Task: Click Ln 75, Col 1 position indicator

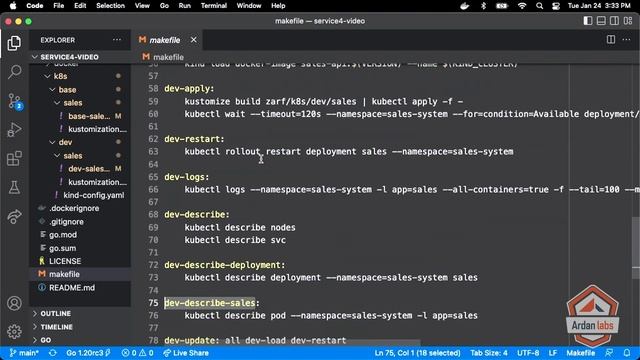Action: click(417, 353)
